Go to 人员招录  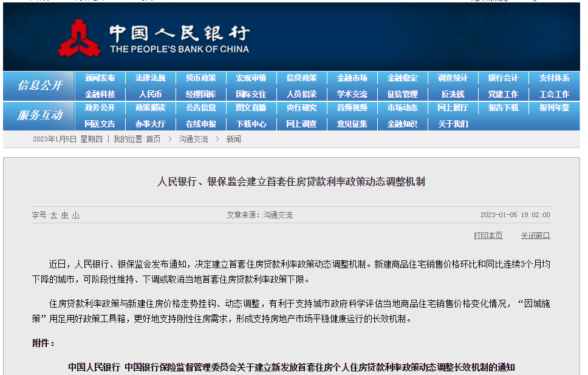[301, 94]
